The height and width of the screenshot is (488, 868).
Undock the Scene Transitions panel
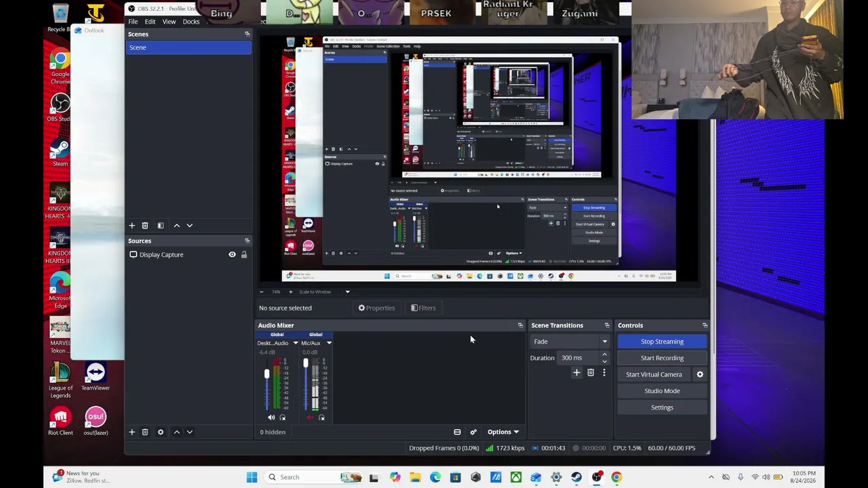[x=607, y=325]
